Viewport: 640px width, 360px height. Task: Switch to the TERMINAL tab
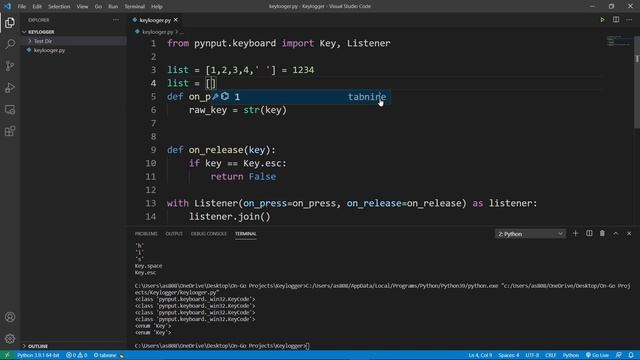point(246,234)
